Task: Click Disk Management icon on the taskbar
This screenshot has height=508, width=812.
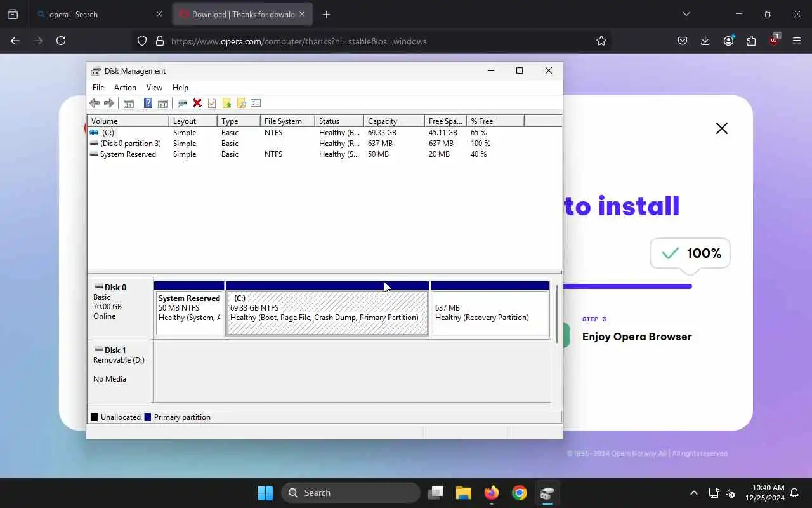Action: point(547,493)
